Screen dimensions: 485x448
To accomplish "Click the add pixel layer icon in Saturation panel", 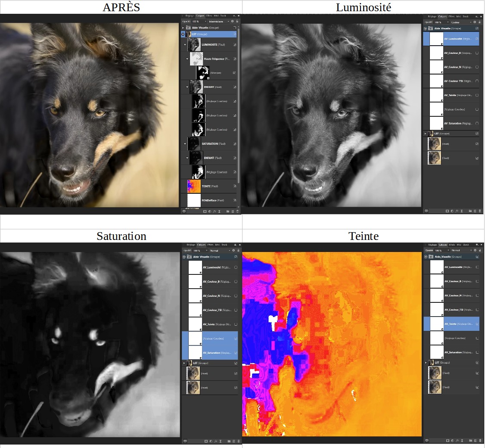I will pyautogui.click(x=234, y=441).
